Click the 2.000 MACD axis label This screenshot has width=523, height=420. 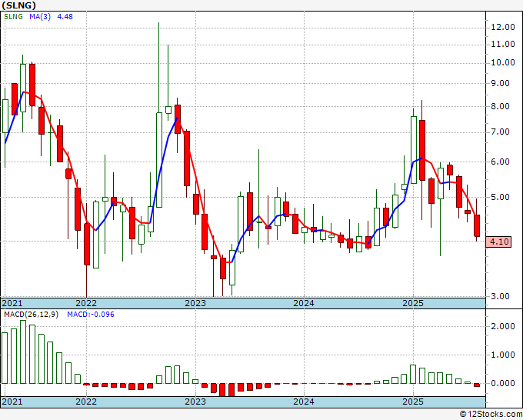pos(503,326)
